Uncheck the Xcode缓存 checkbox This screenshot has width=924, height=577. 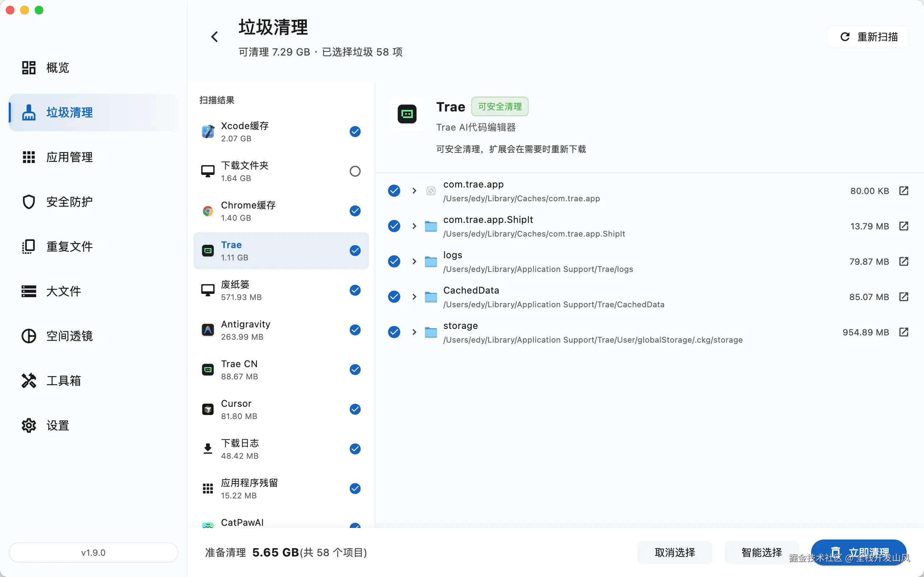coord(355,132)
